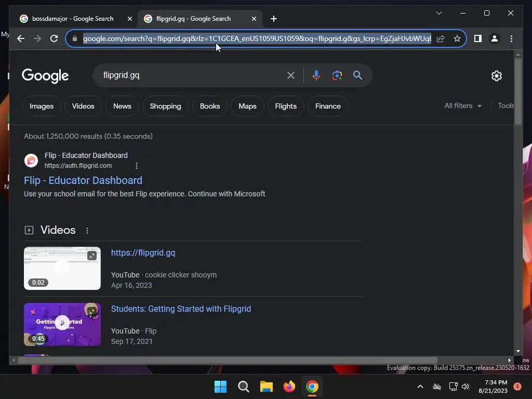Image resolution: width=532 pixels, height=399 pixels.
Task: Open the Windows Start menu
Action: tap(220, 387)
